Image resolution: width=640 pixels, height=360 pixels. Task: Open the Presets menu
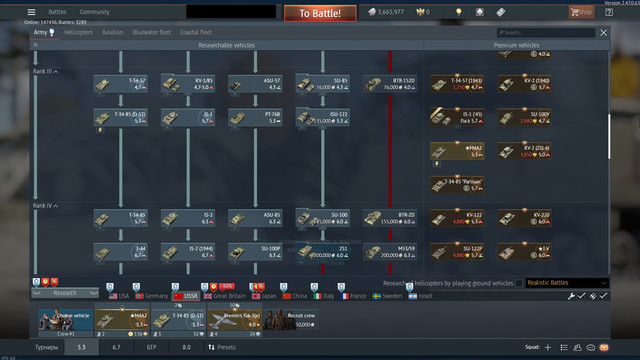[222, 347]
